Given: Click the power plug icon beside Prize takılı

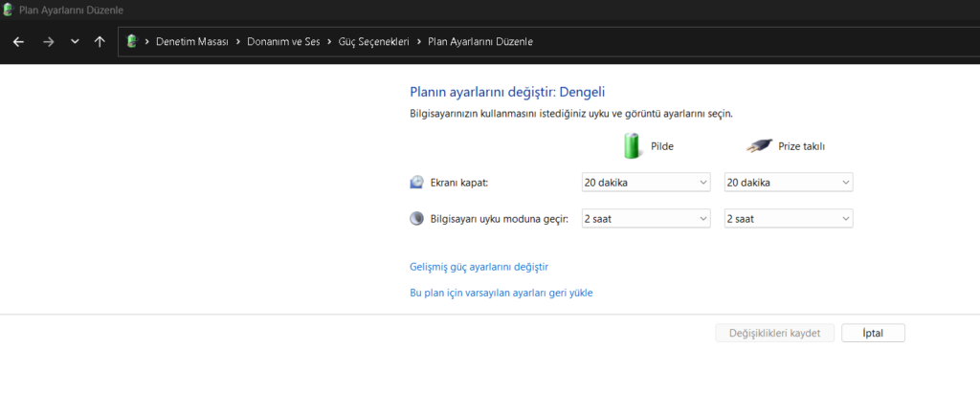Looking at the screenshot, I should 759,146.
